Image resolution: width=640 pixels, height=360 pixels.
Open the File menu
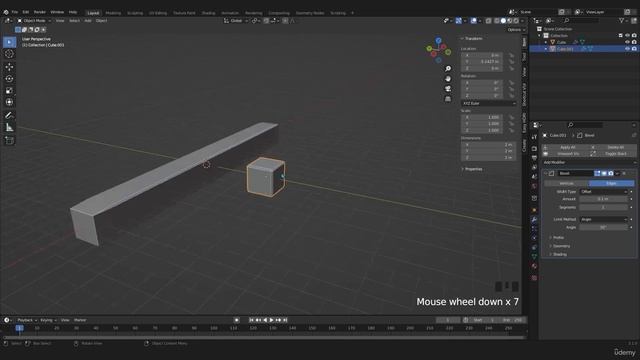15,12
